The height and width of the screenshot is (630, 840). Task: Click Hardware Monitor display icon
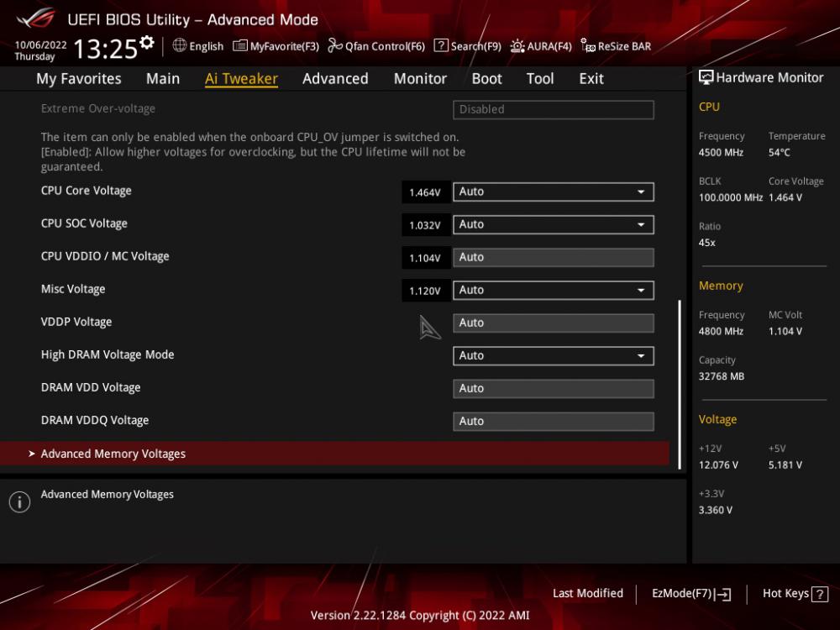tap(706, 77)
